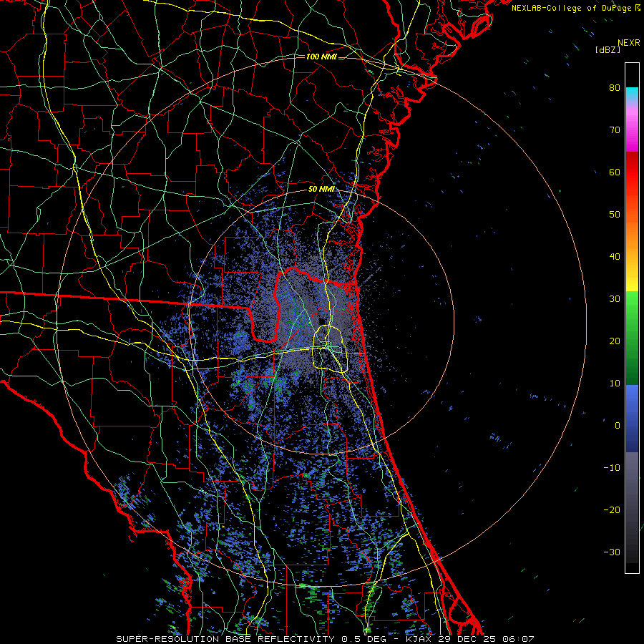Click the 10 dBZ scale value
The height and width of the screenshot is (644, 644).
click(x=615, y=384)
